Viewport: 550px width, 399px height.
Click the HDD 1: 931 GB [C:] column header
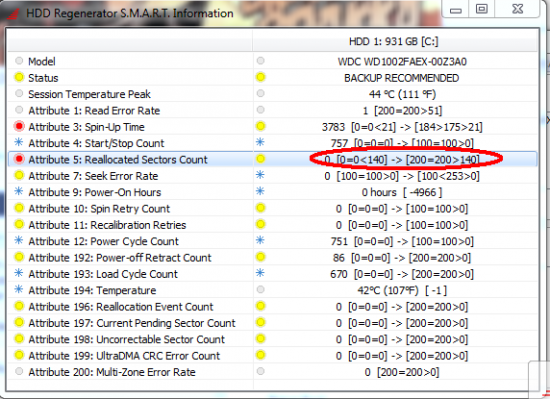pyautogui.click(x=395, y=41)
